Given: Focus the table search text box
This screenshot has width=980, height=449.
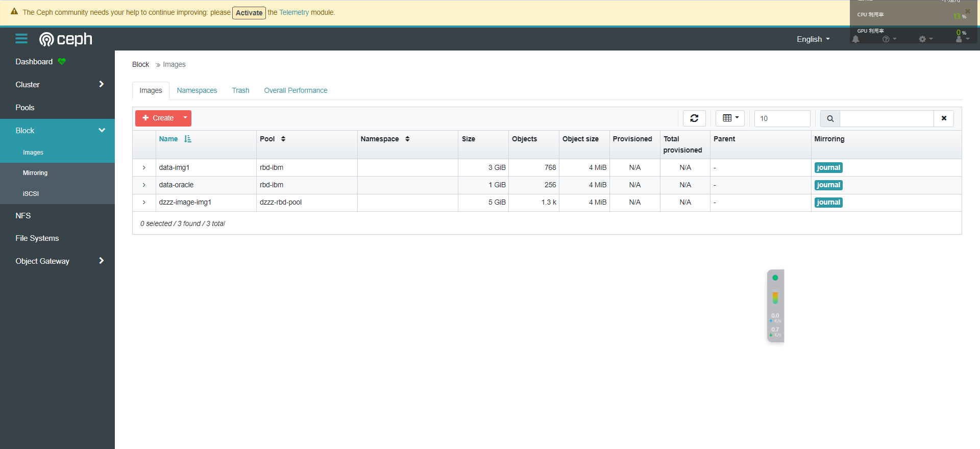Looking at the screenshot, I should [887, 118].
